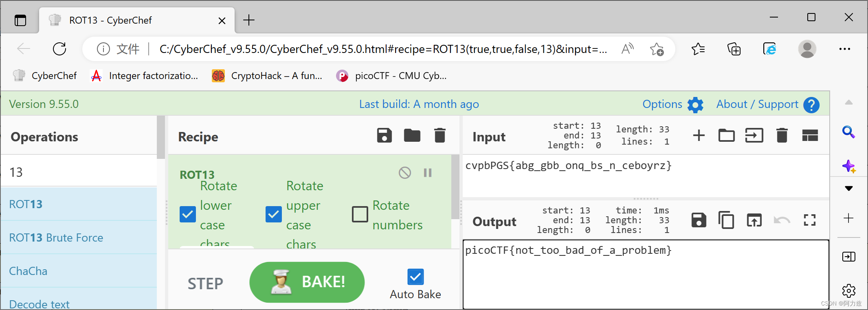The image size is (868, 310).
Task: Select ROT13 in the operations list
Action: pyautogui.click(x=79, y=204)
